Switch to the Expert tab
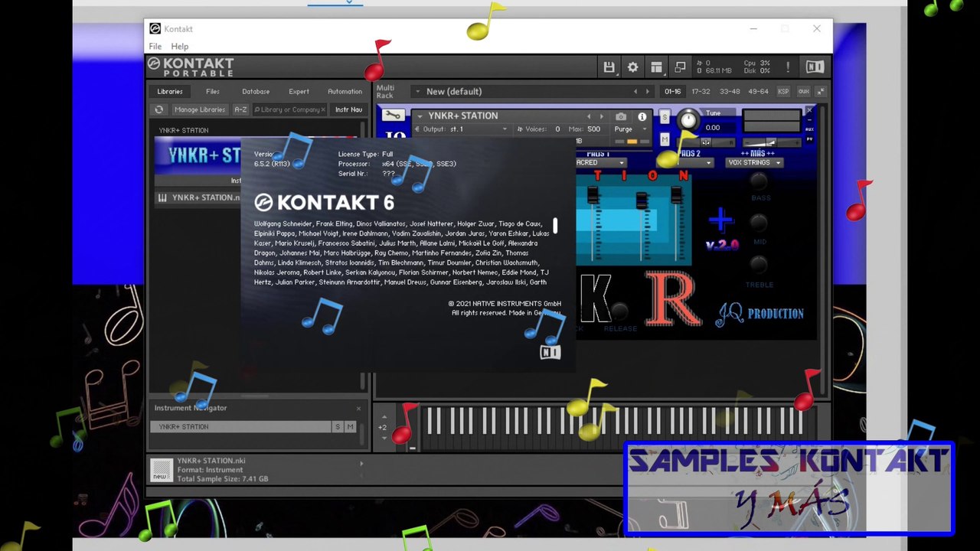980x551 pixels. 299,91
